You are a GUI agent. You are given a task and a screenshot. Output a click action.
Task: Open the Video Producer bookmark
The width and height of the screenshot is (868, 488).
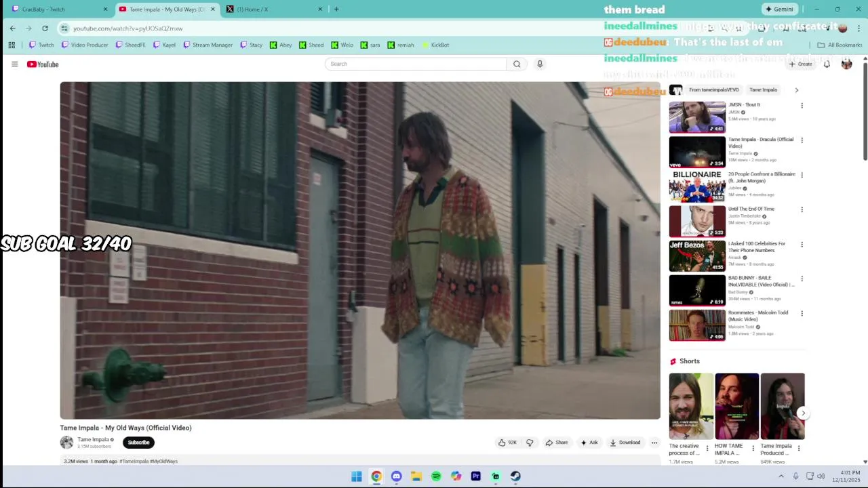click(85, 45)
